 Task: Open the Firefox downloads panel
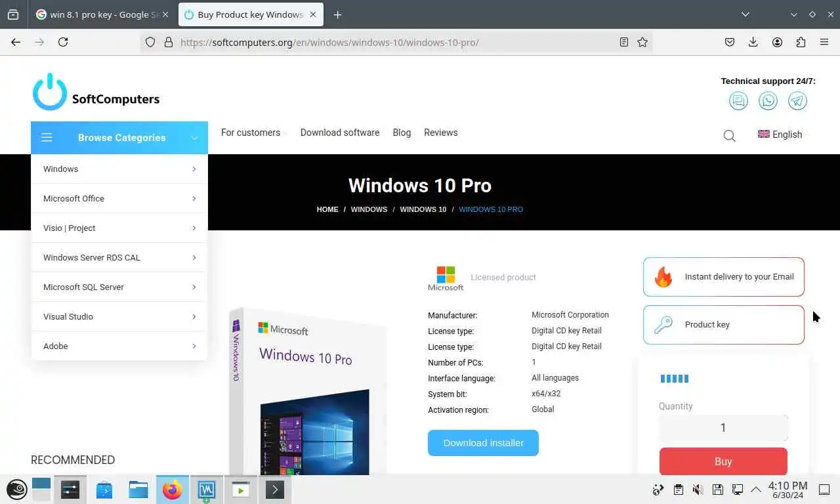(x=753, y=42)
